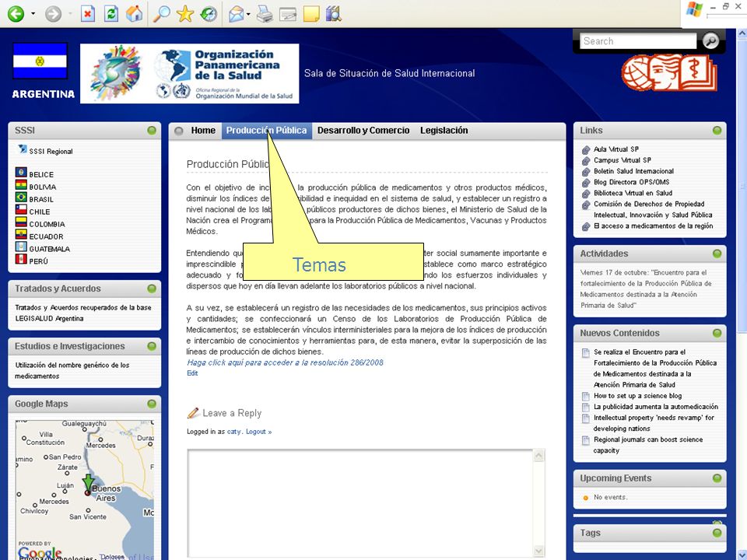Submit search with site magnifier button

(x=710, y=41)
